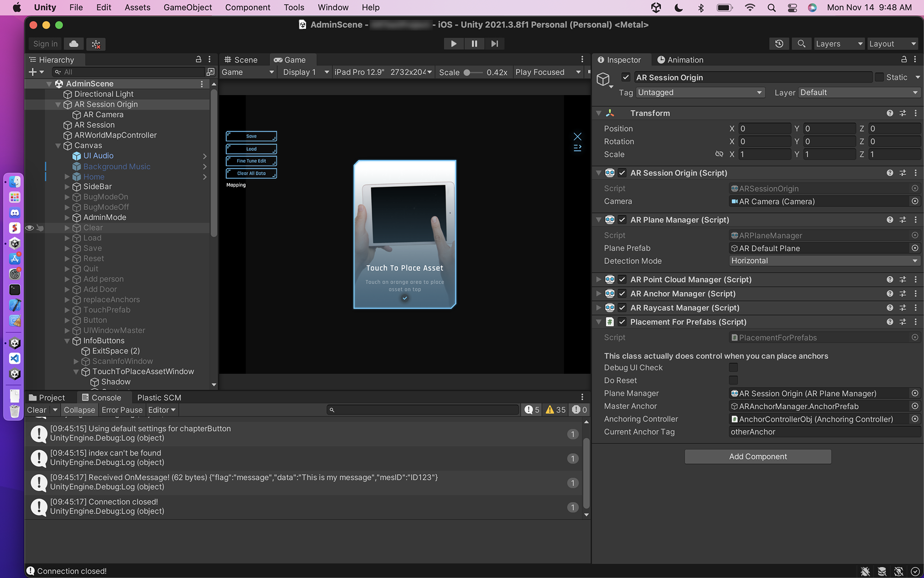This screenshot has height=578, width=924.
Task: Disable AR Anchor Manager checkbox
Action: coord(622,293)
